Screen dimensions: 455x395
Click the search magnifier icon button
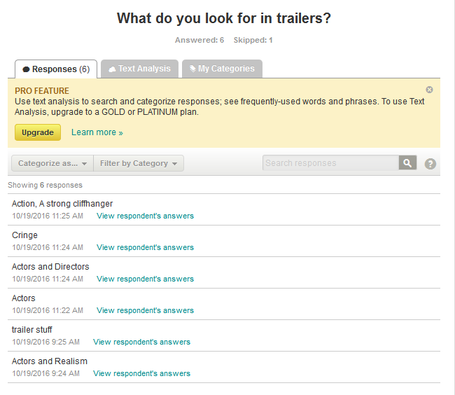click(x=407, y=163)
